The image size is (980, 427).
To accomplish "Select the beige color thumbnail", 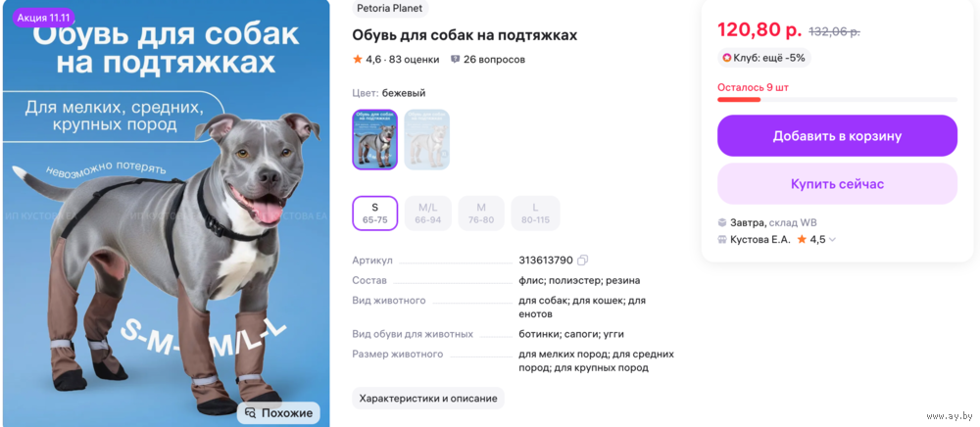I will point(375,139).
